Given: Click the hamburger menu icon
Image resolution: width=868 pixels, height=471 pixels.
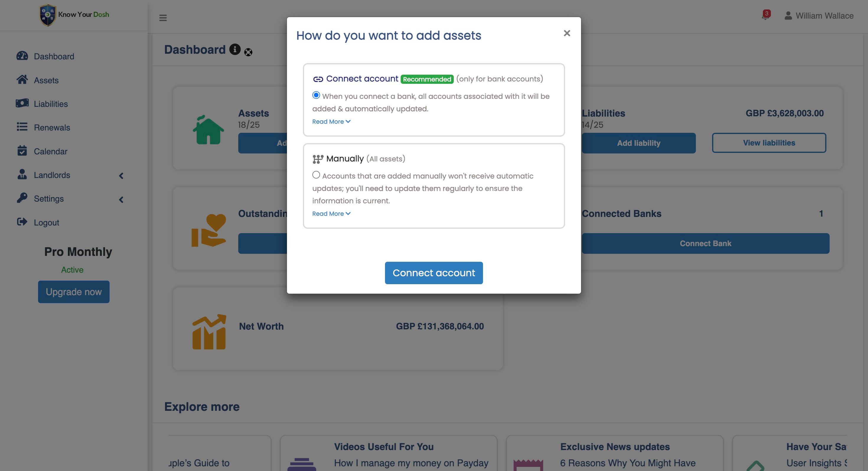Looking at the screenshot, I should [163, 18].
